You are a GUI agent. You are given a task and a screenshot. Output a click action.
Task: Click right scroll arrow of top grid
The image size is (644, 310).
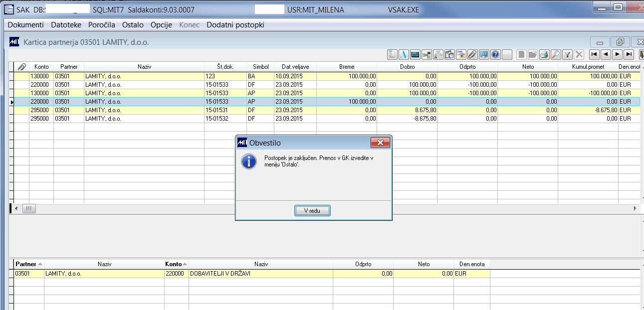(635, 208)
